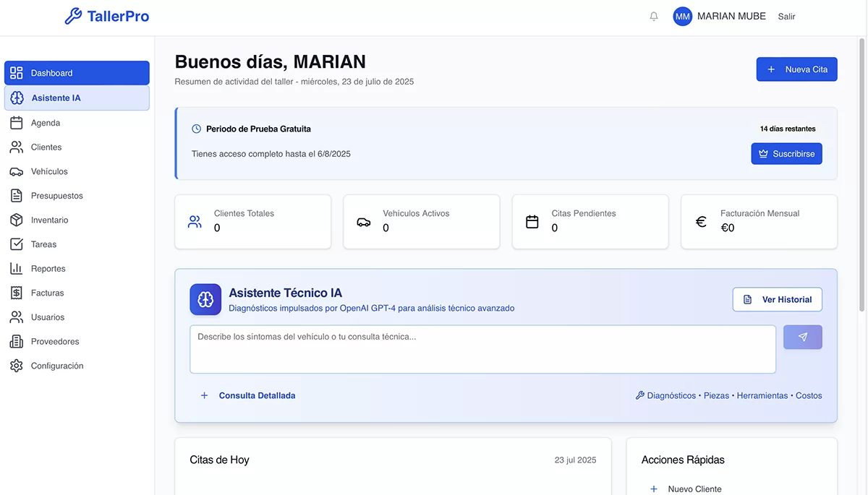Click the brain icon next to Asistente IA
Screen dimensions: 868x495
[x=17, y=98]
